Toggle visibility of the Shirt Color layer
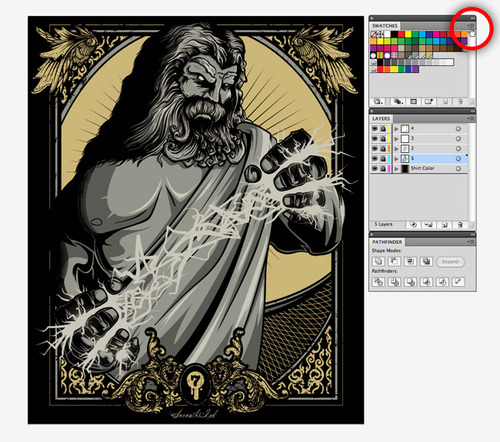500x442 pixels. 375,168
